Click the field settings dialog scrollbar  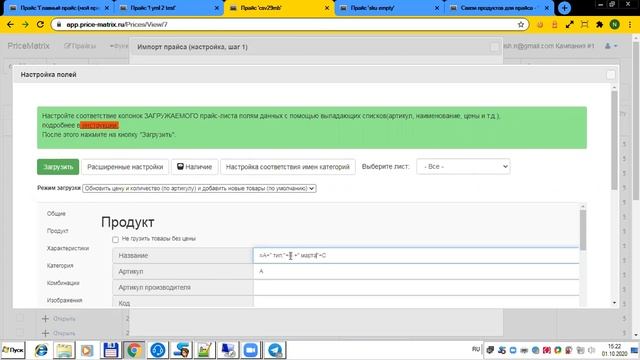pos(614,140)
